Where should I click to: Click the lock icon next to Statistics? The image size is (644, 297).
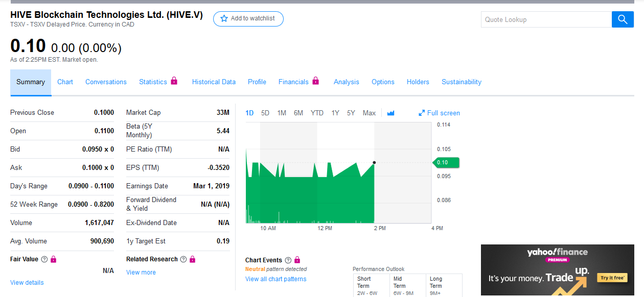[x=174, y=81]
